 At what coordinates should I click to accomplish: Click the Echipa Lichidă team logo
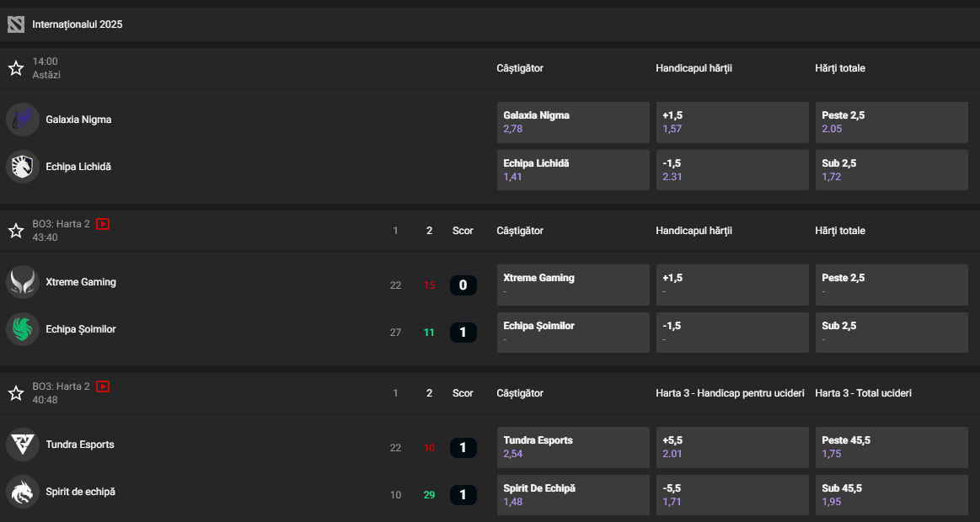pyautogui.click(x=23, y=167)
